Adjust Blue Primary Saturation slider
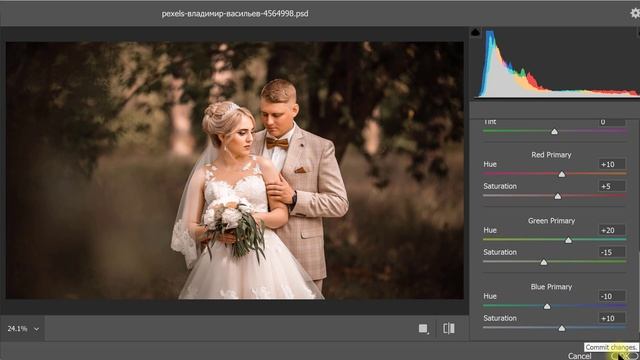The image size is (640, 360). point(562,328)
